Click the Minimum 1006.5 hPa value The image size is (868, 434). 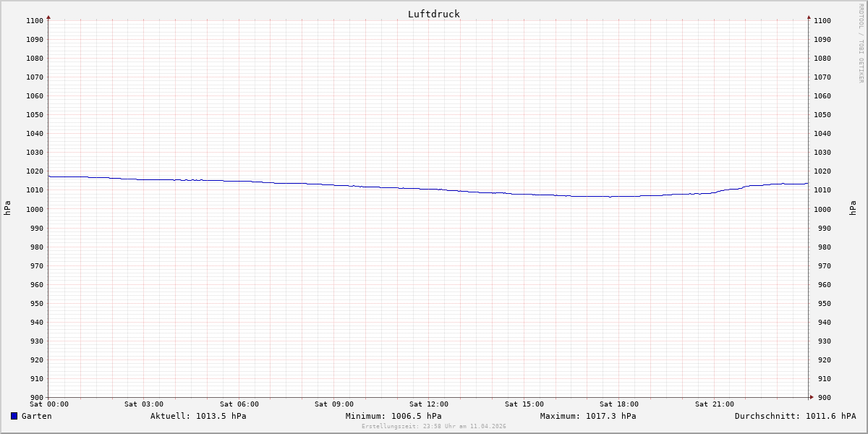(393, 416)
